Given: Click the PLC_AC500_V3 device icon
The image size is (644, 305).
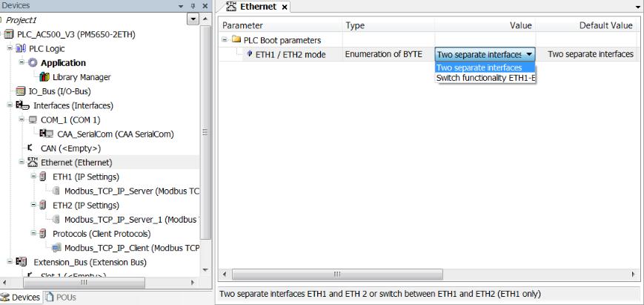Looking at the screenshot, I should [9, 34].
